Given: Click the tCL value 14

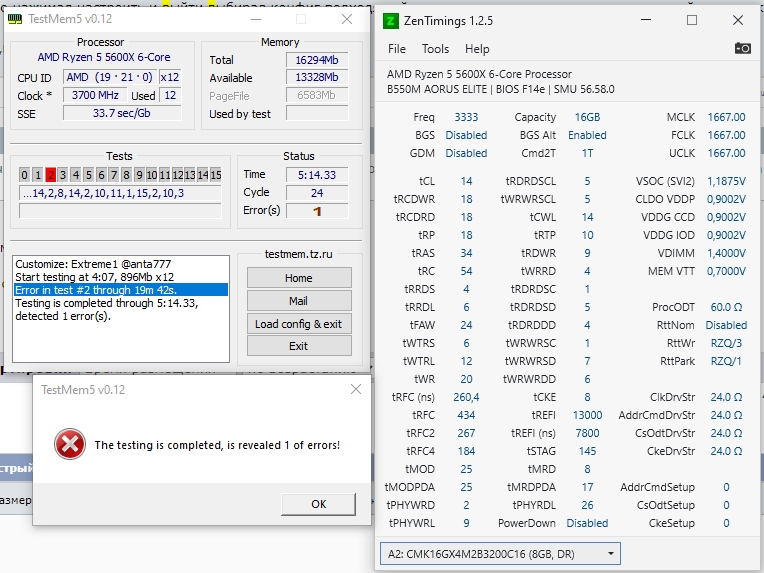Looking at the screenshot, I should [466, 181].
